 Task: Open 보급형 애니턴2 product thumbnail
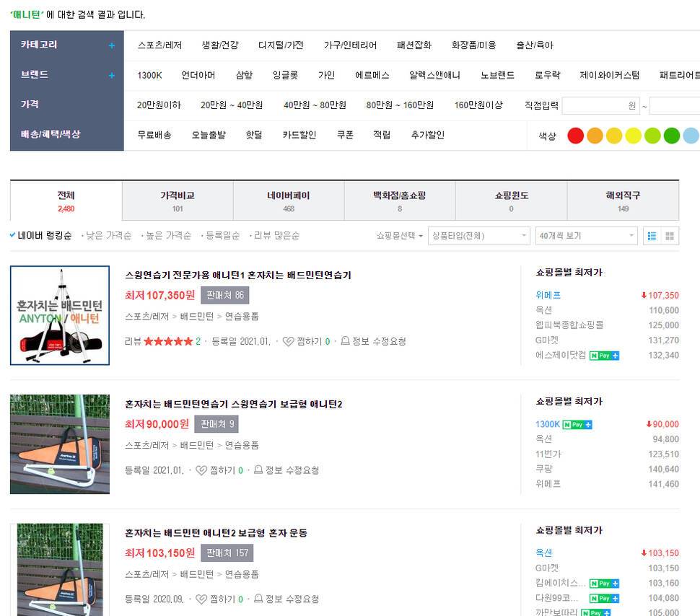(x=60, y=444)
